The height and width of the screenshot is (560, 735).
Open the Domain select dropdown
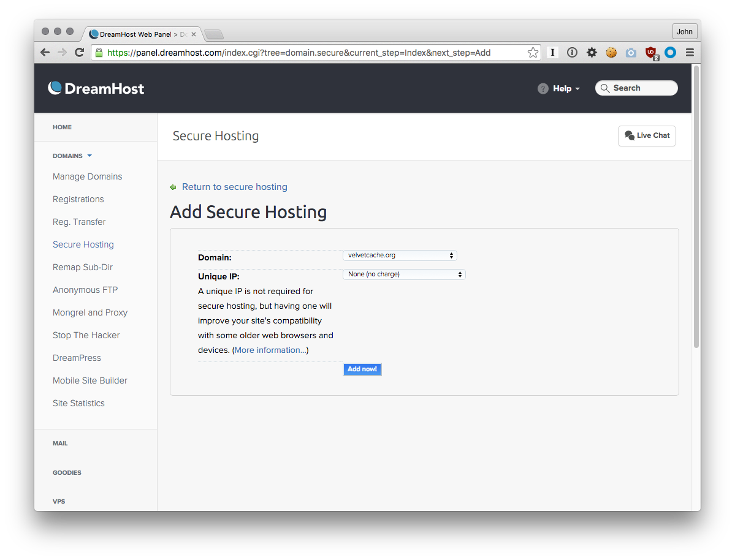[x=400, y=255]
